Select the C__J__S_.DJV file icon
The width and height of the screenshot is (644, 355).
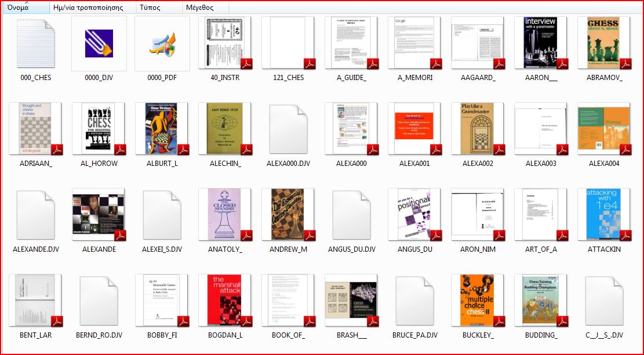[605, 300]
